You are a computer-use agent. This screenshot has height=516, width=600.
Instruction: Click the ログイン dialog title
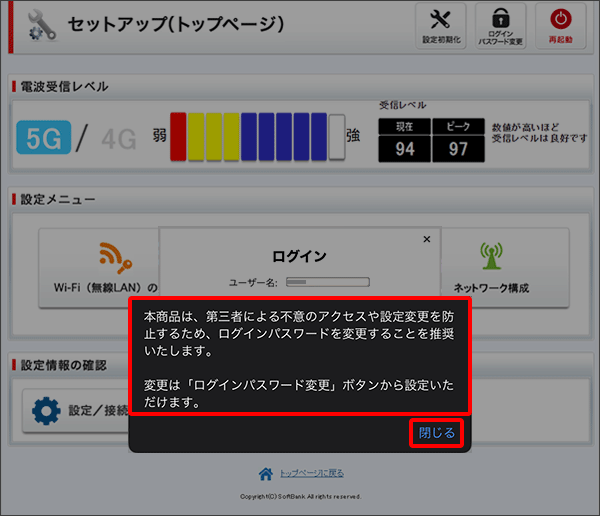tap(299, 256)
